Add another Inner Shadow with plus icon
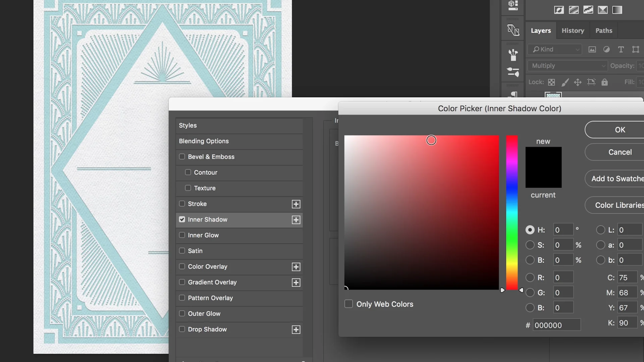644x362 pixels. [x=296, y=220]
